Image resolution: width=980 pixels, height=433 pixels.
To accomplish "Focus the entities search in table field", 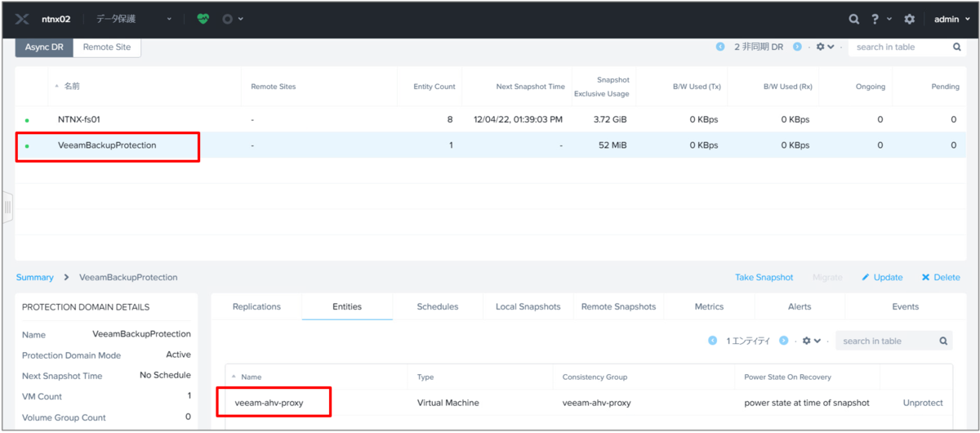I will pyautogui.click(x=885, y=341).
